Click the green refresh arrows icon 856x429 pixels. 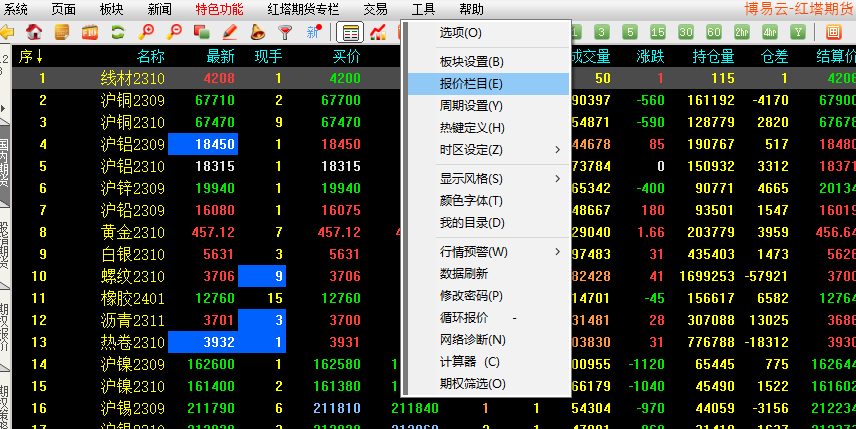[x=117, y=32]
